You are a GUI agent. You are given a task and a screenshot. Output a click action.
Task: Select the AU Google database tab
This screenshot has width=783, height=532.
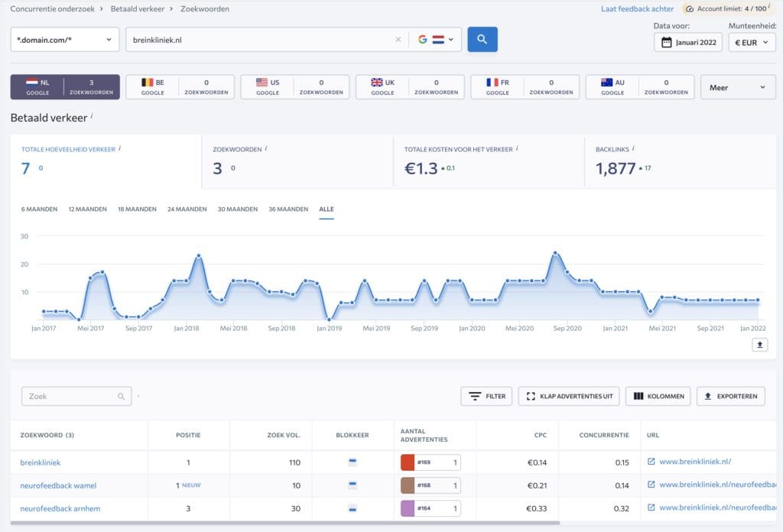click(x=640, y=87)
